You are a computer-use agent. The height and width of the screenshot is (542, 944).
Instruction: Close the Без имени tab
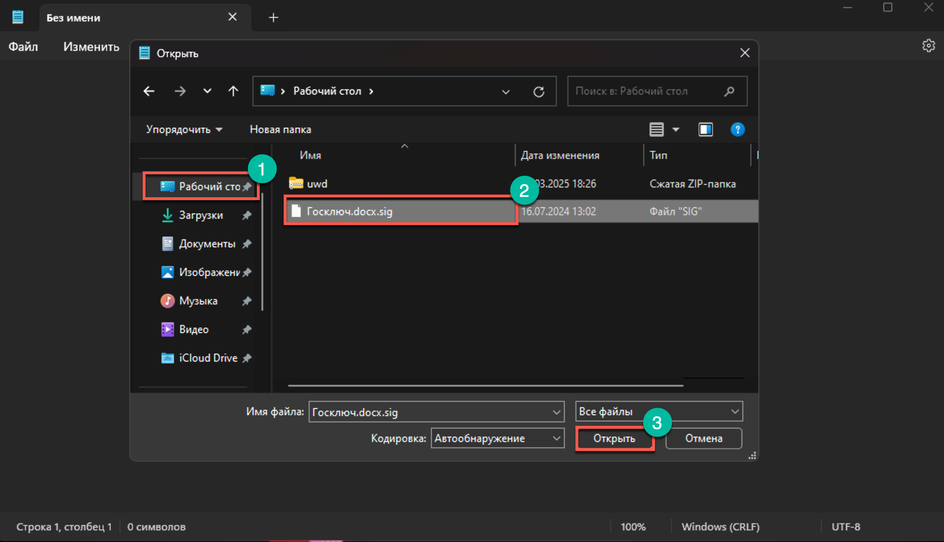[232, 17]
